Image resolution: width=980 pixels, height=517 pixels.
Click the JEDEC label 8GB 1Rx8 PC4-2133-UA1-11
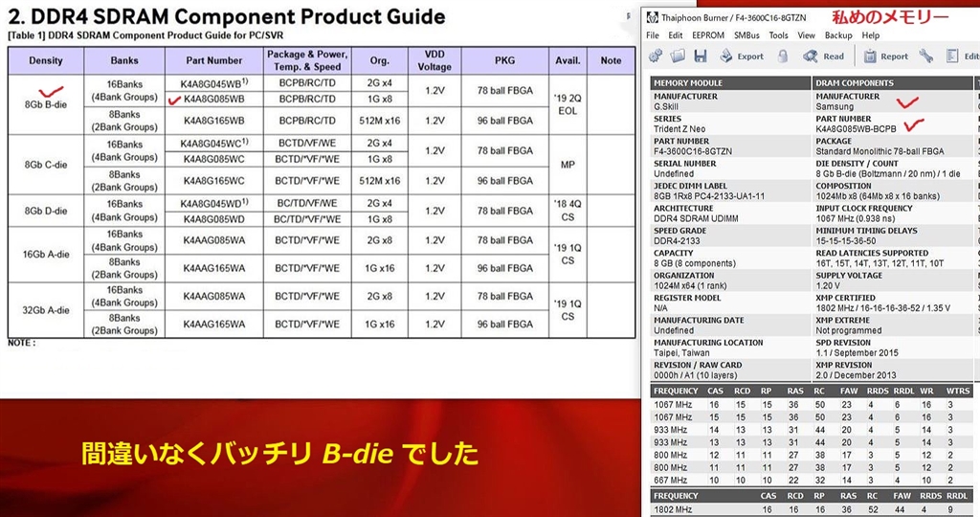pyautogui.click(x=709, y=196)
